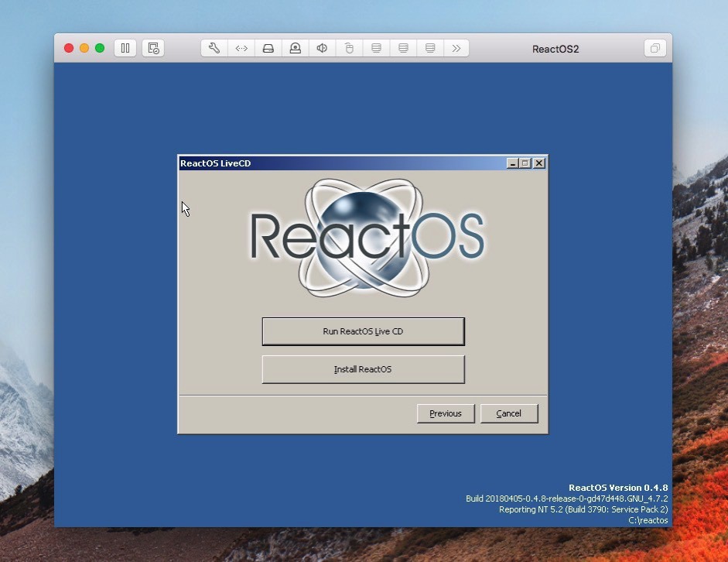728x562 pixels.
Task: Minimize the ReactOS LiveCD dialog
Action: (512, 163)
